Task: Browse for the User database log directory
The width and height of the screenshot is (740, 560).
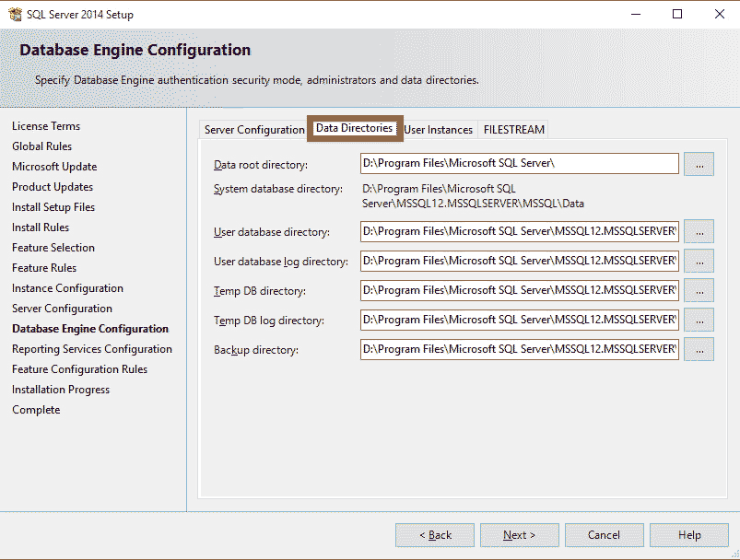Action: coord(699,261)
